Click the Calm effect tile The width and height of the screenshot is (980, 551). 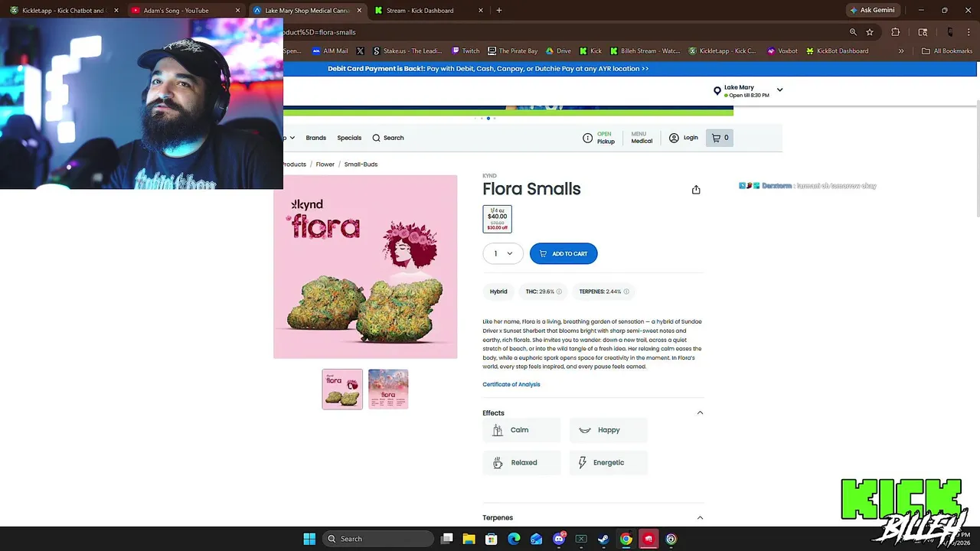[521, 430]
